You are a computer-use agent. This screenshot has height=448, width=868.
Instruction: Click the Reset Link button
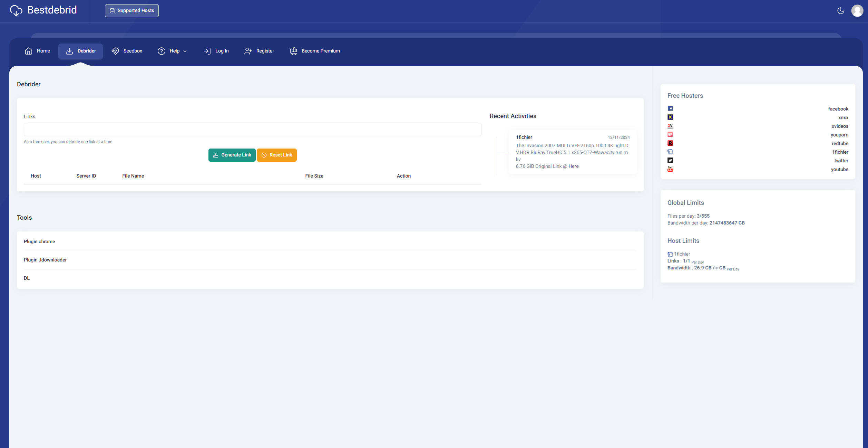click(x=276, y=154)
